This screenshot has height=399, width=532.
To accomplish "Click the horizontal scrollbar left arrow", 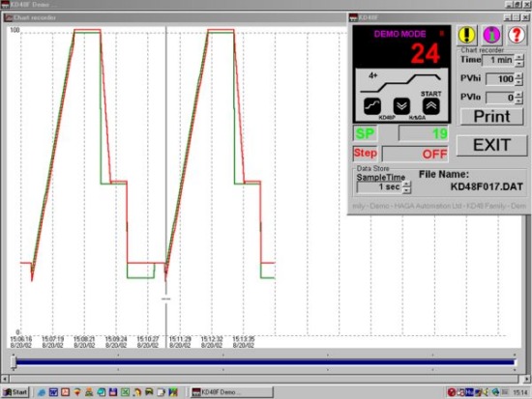I will [x=5, y=379].
